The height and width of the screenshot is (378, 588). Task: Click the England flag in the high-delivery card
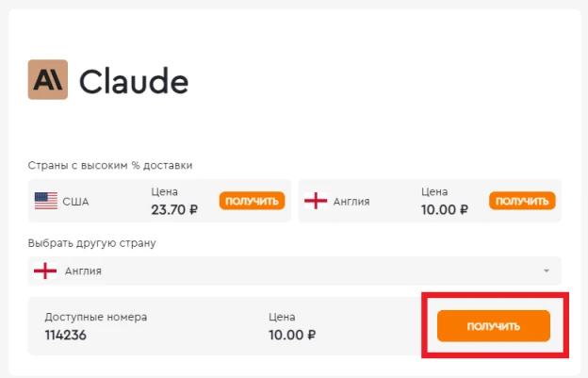pyautogui.click(x=316, y=201)
